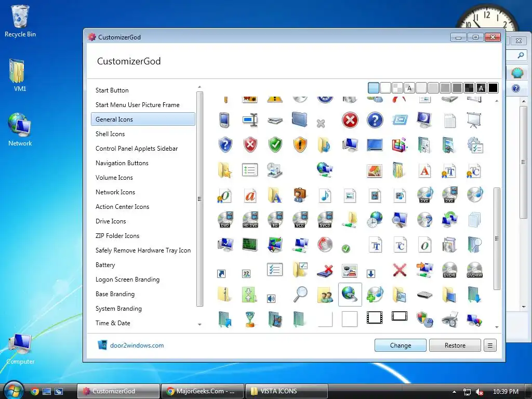This screenshot has height=399, width=532.
Task: Click the Change button
Action: pos(401,345)
